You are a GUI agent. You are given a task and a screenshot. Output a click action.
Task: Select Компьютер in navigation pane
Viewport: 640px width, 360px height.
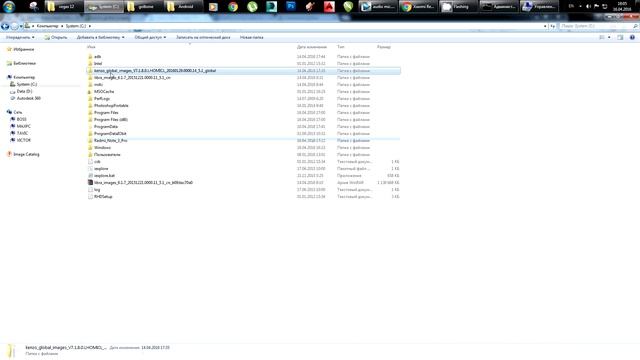coord(24,78)
